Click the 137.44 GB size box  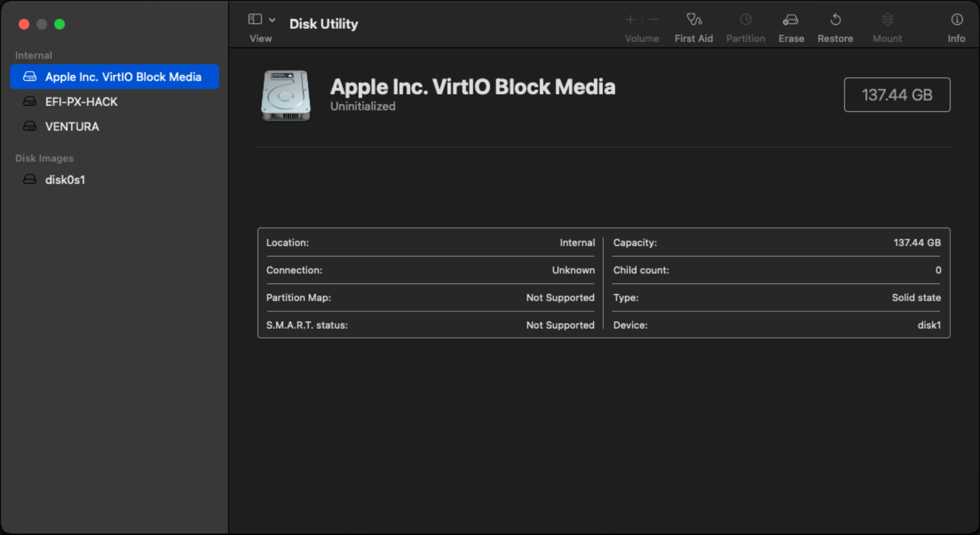[x=897, y=95]
